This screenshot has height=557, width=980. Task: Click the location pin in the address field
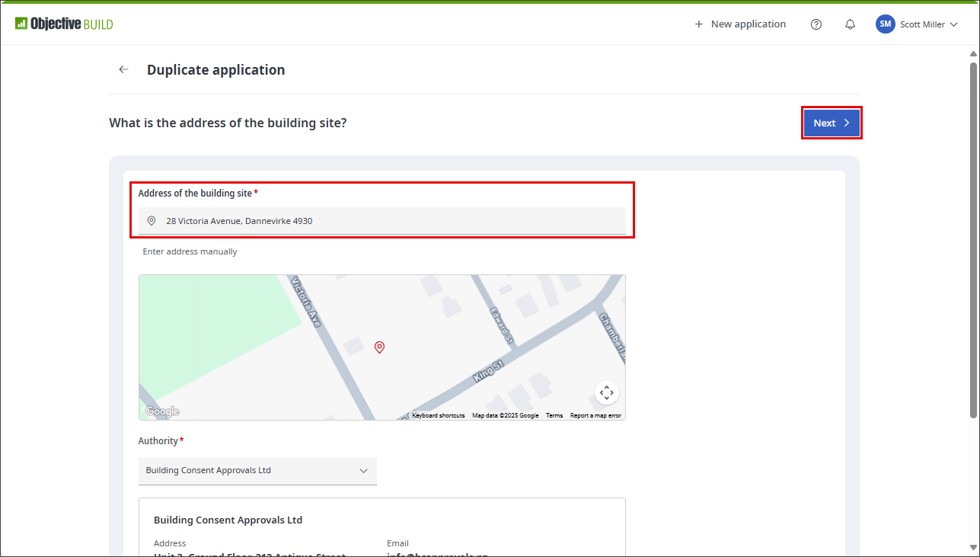152,220
